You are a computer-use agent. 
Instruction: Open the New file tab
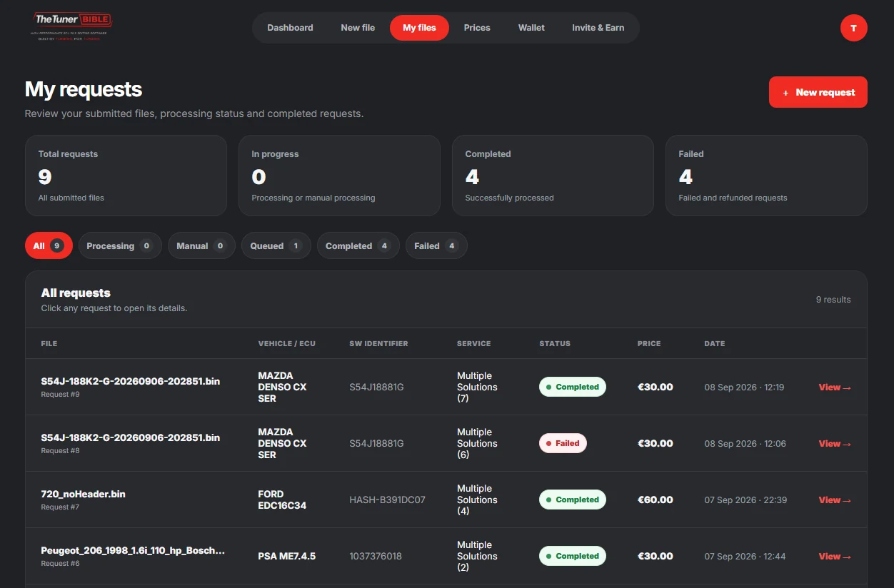tap(358, 28)
